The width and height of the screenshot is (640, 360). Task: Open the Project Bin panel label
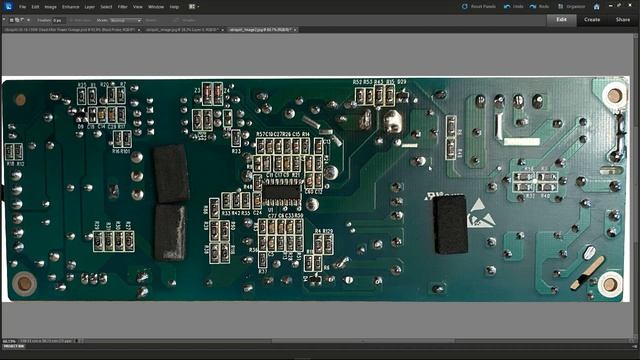pos(14,347)
